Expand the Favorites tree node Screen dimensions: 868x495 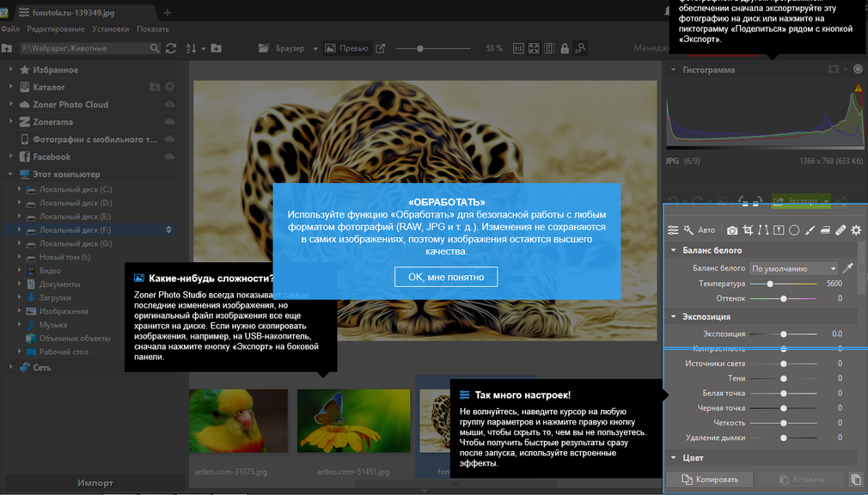(x=10, y=70)
